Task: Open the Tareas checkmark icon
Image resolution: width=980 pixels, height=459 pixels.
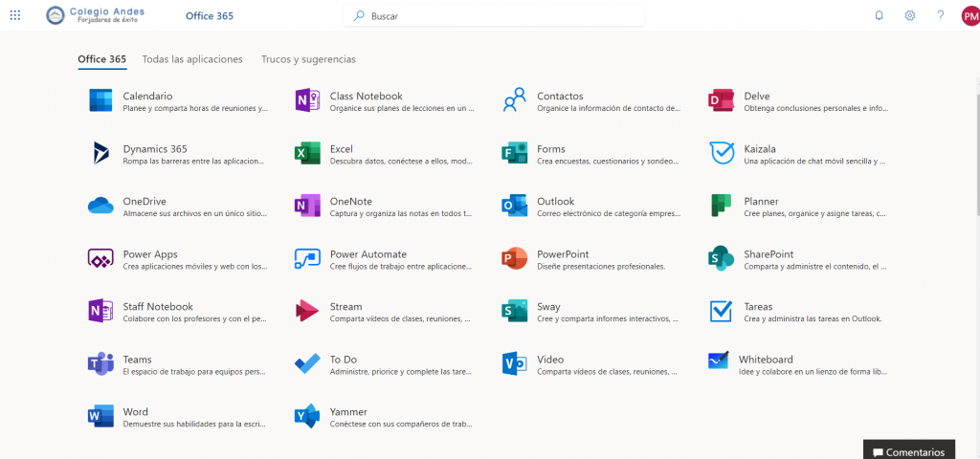Action: (722, 311)
